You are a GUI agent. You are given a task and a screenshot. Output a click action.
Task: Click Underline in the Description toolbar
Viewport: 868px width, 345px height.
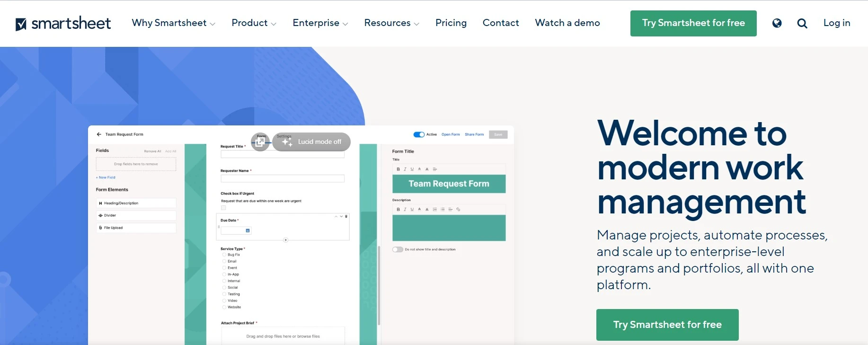(412, 209)
